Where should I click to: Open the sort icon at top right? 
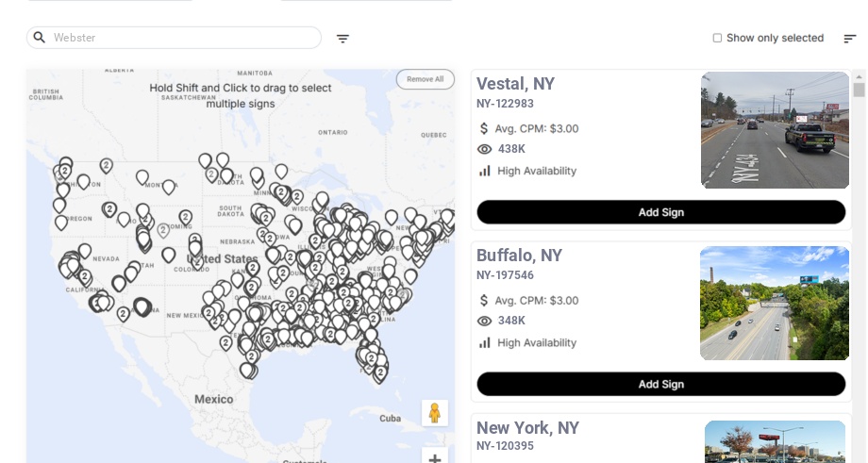click(x=849, y=39)
